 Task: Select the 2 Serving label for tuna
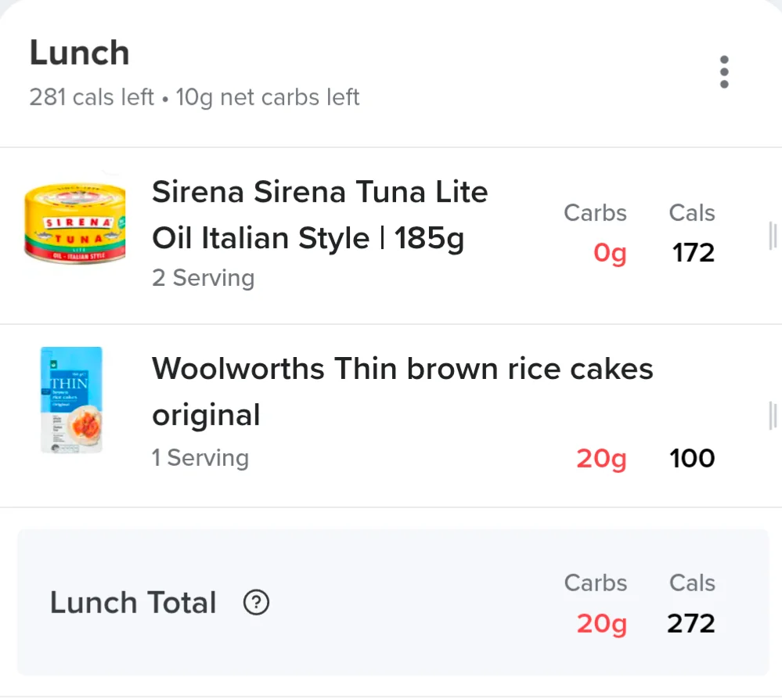click(203, 278)
